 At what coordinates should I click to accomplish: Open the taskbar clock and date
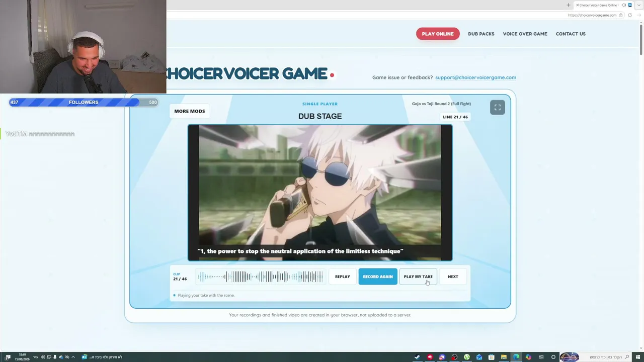click(22, 357)
